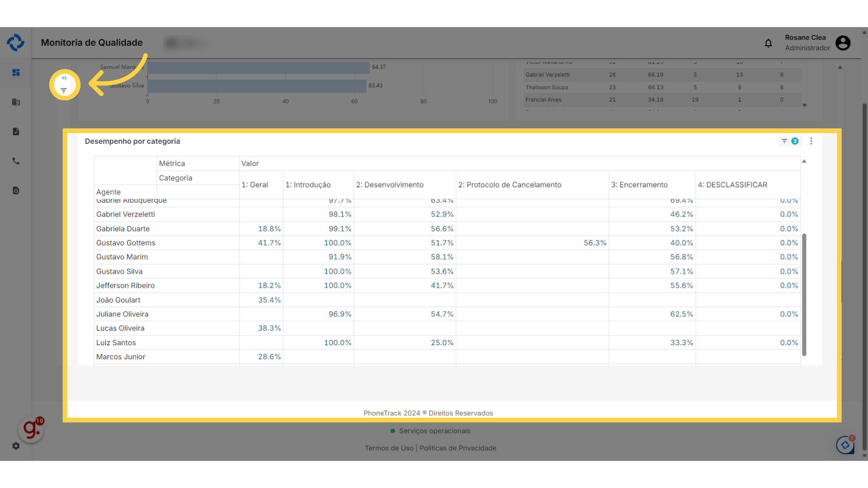This screenshot has height=488, width=868.
Task: Open the dashboard grid icon in sidebar
Action: tap(16, 72)
